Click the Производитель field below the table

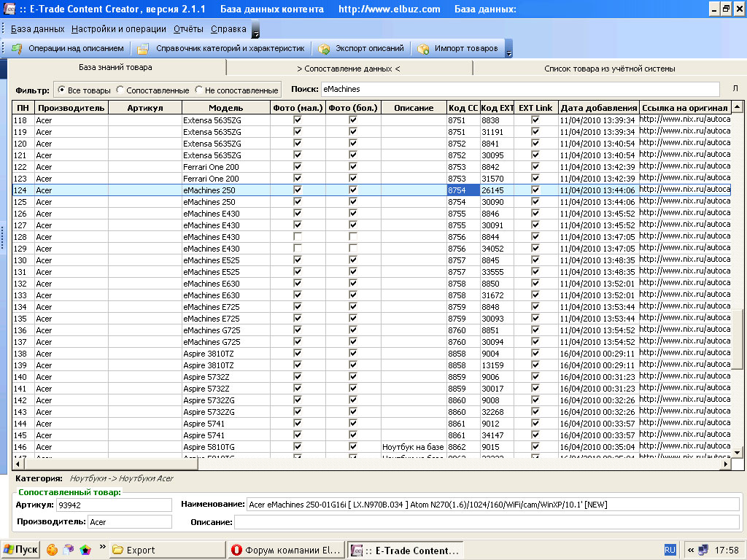click(130, 522)
